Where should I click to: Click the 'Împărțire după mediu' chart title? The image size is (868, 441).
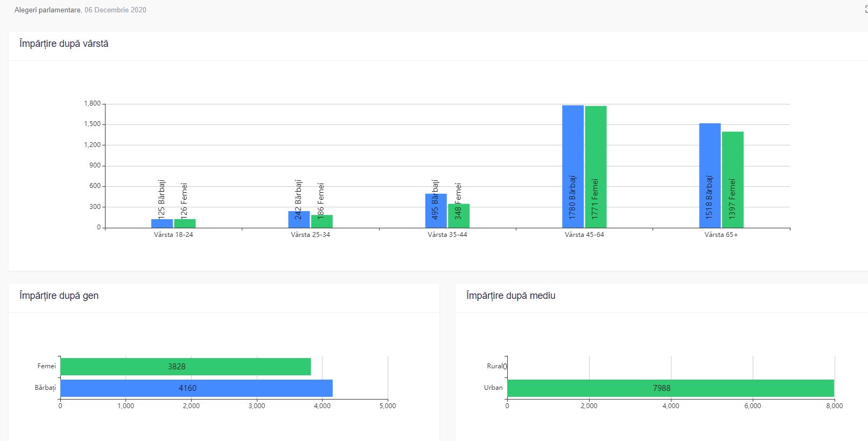(x=510, y=296)
